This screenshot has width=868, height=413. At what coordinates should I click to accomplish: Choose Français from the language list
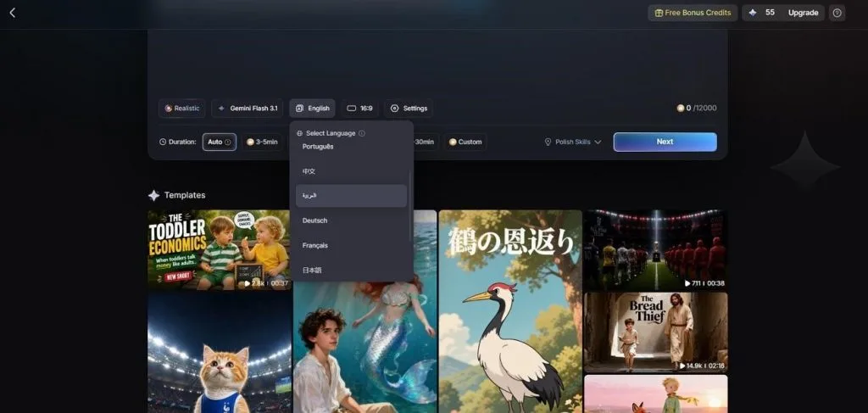pyautogui.click(x=351, y=245)
